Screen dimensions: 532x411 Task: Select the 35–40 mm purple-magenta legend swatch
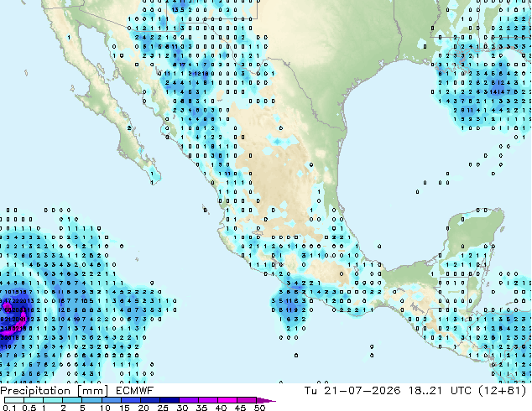click(207, 400)
